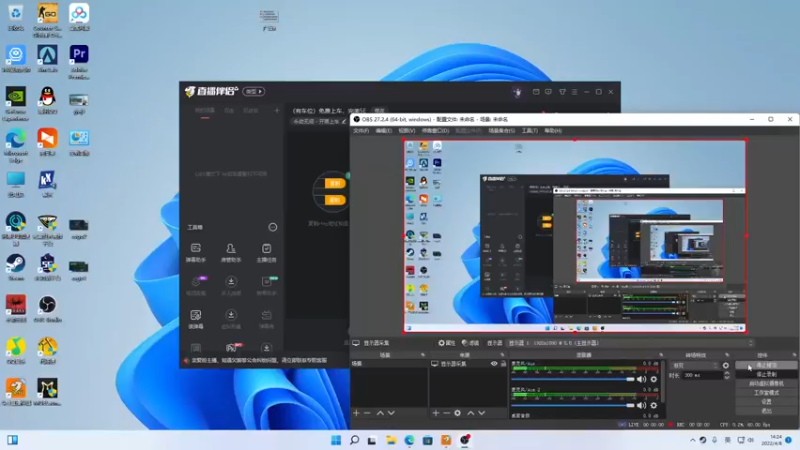Click the NVIDIA GeForce Experience desktop icon
Viewport: 800px width, 450px height.
click(x=16, y=104)
